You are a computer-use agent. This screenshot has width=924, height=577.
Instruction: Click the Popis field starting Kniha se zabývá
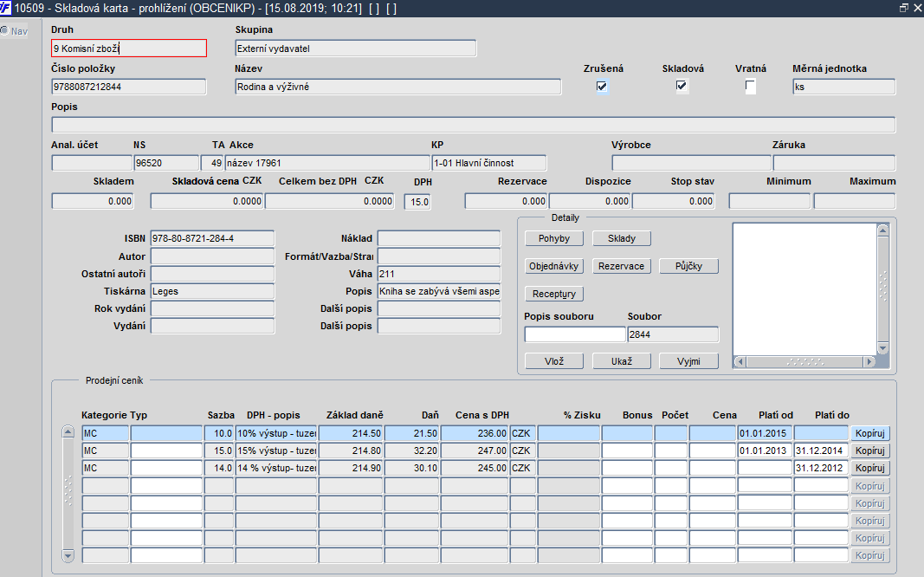[x=439, y=291]
